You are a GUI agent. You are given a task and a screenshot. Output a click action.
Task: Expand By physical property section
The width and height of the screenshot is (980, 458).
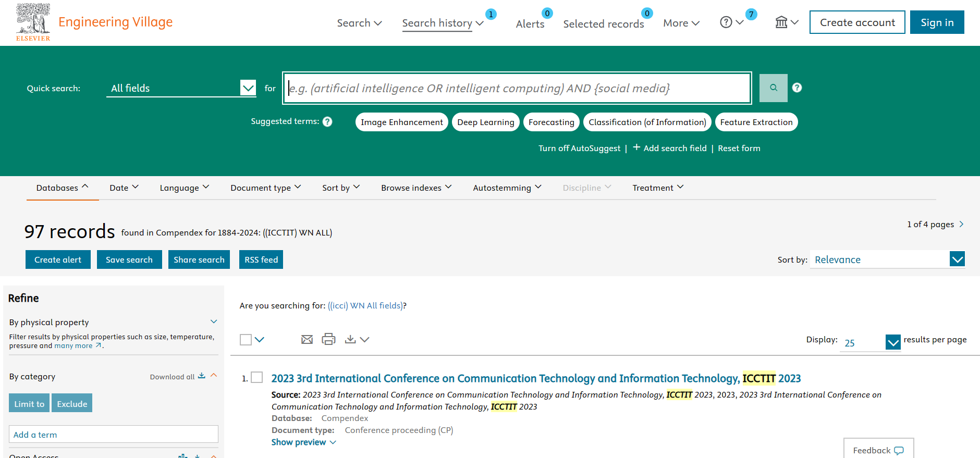[x=214, y=321]
